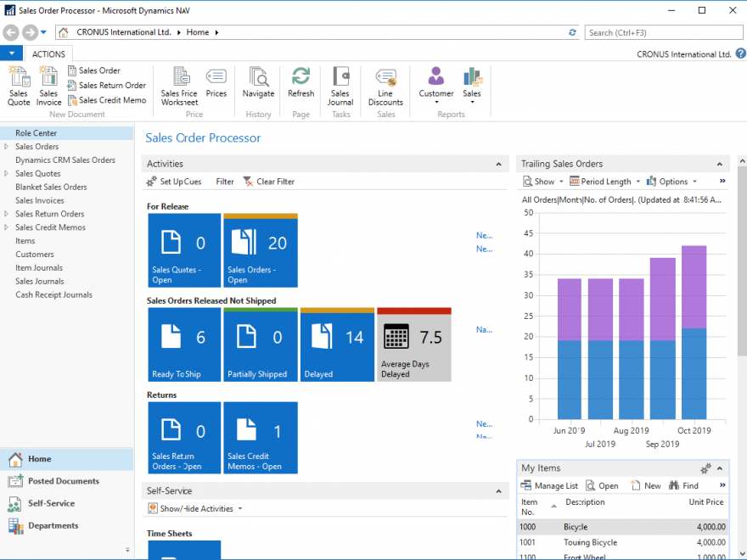Click Find in My Items
747x560 pixels.
click(683, 485)
